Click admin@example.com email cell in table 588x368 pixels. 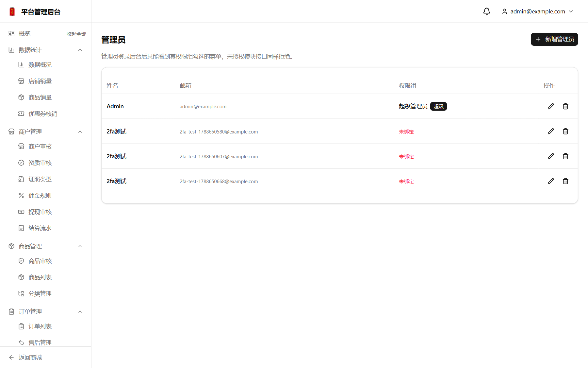[203, 107]
